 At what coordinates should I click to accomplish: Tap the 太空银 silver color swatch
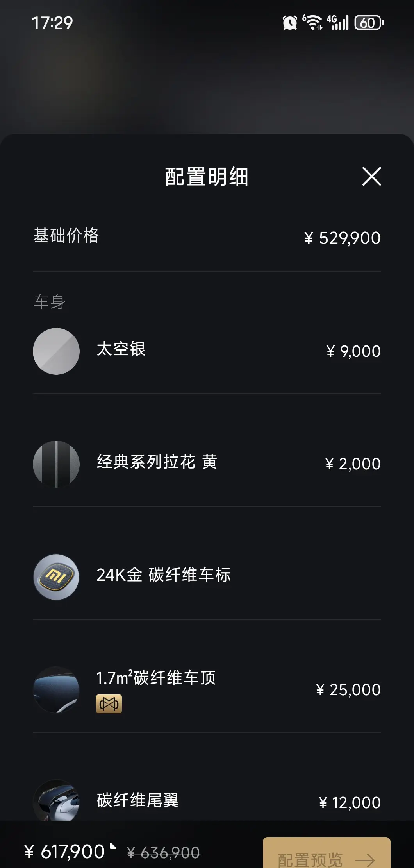(x=56, y=351)
